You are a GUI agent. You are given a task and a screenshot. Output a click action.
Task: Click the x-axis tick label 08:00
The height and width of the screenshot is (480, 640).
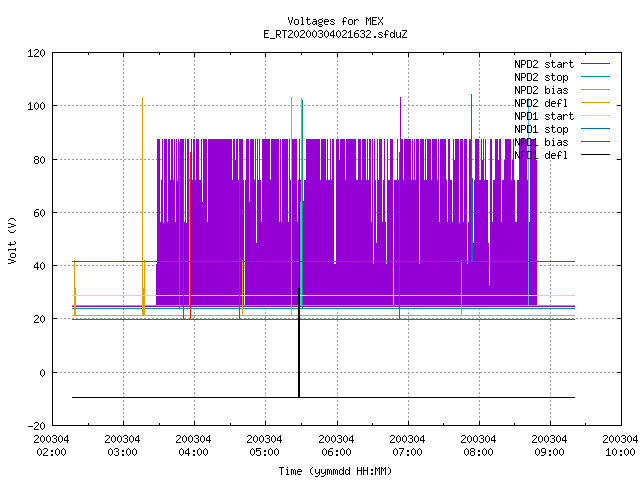click(478, 452)
